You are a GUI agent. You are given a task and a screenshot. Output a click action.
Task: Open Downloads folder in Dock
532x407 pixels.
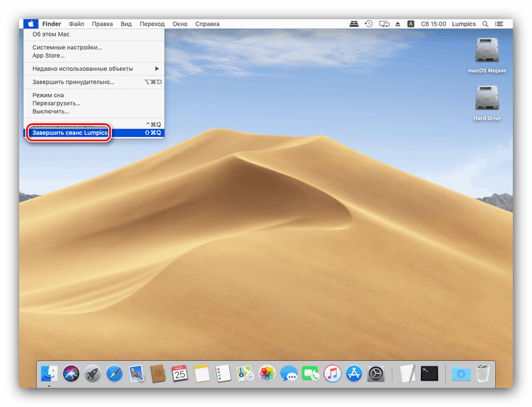[461, 374]
